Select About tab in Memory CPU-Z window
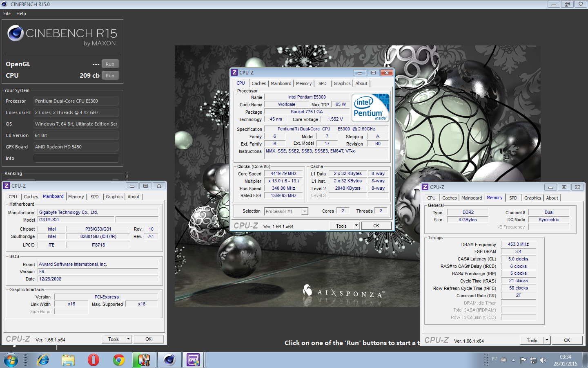 552,198
